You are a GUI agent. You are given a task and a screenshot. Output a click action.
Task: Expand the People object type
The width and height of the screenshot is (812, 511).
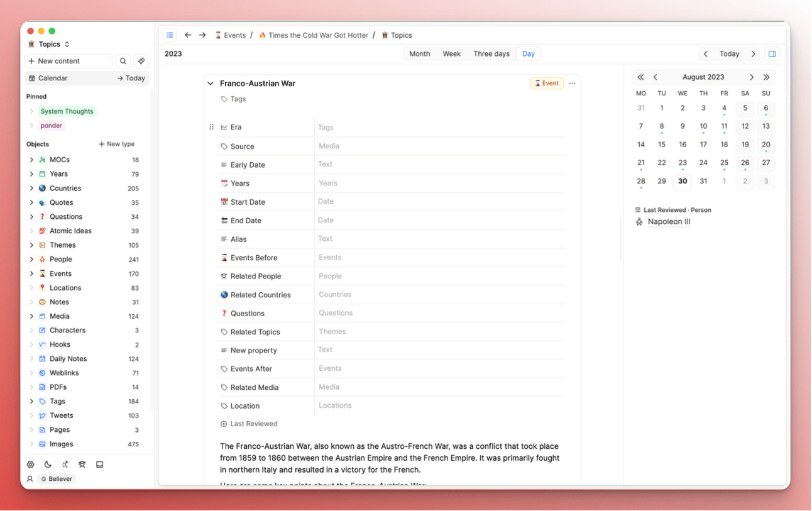pyautogui.click(x=31, y=260)
